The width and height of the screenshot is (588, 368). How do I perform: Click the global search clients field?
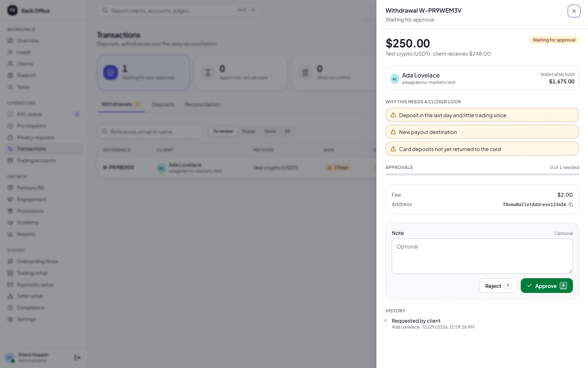[x=179, y=11]
